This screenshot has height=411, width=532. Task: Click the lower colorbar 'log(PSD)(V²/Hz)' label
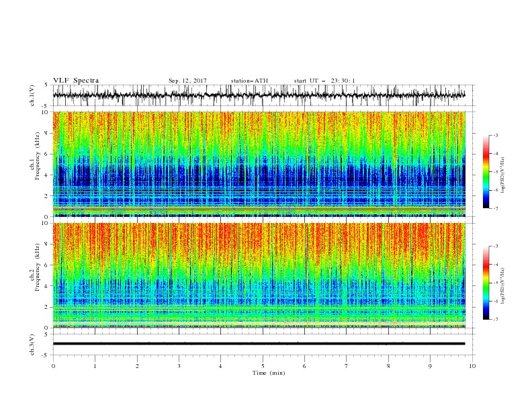coord(503,285)
